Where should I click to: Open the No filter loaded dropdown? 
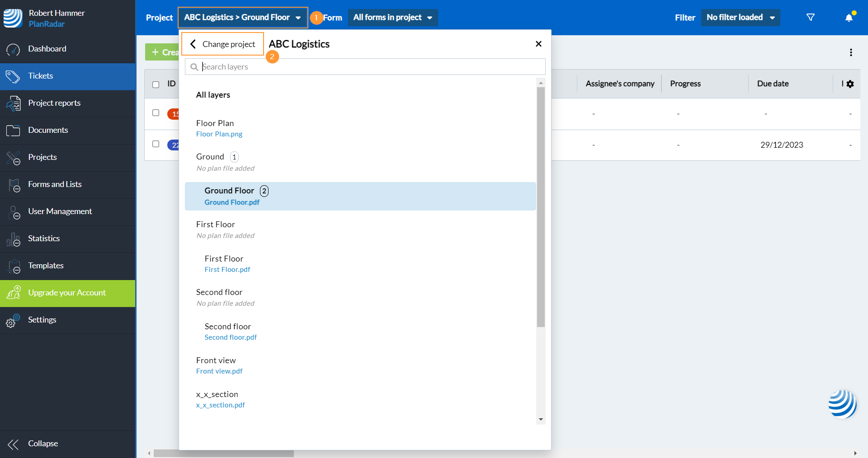pos(740,18)
